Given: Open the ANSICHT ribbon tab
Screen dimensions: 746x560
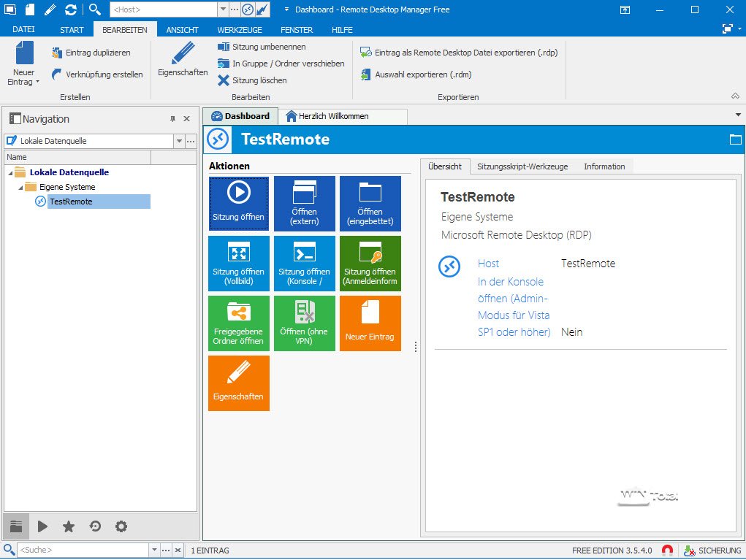Looking at the screenshot, I should pyautogui.click(x=182, y=30).
